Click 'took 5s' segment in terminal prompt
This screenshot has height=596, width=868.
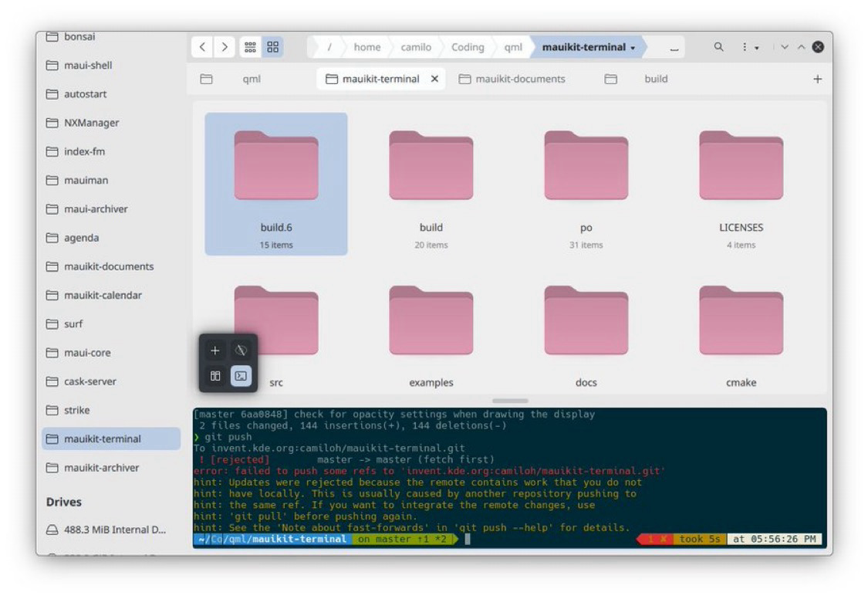(700, 539)
